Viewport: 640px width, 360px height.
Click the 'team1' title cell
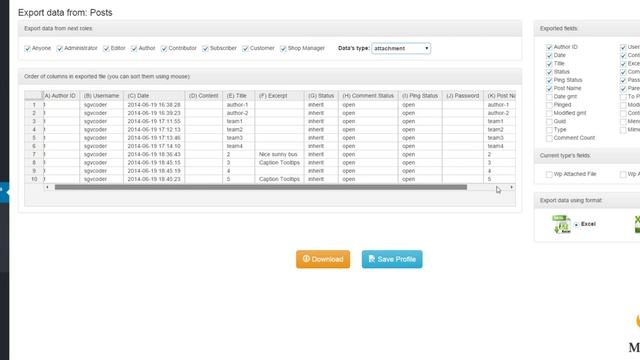[x=238, y=121]
